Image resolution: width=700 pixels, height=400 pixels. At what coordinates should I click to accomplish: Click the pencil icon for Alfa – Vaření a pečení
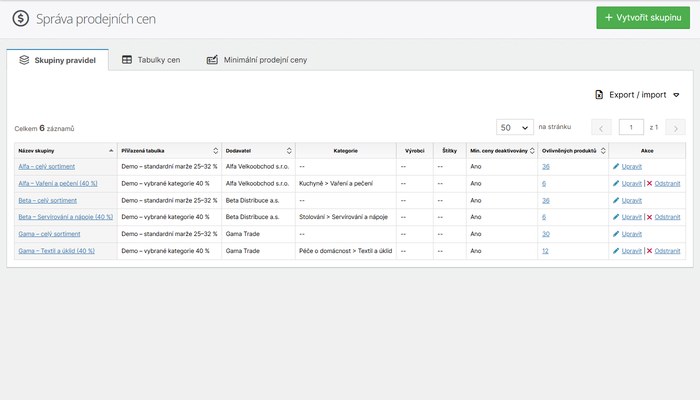point(616,183)
